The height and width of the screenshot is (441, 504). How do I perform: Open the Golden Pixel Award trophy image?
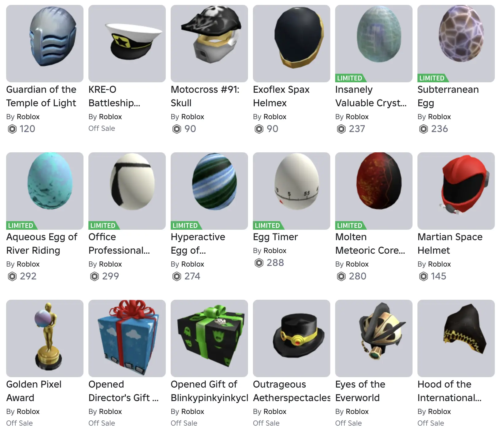(x=45, y=338)
